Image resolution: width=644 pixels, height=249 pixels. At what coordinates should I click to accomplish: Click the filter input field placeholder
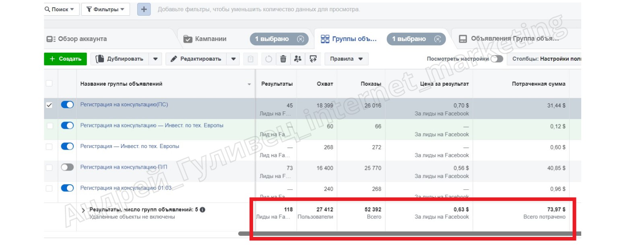pyautogui.click(x=259, y=9)
